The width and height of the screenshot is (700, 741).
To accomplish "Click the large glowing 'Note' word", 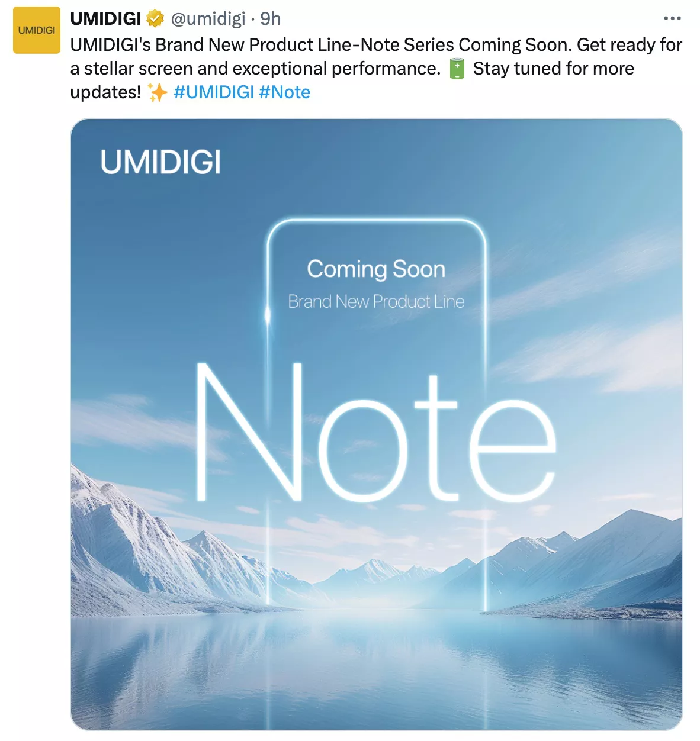I will coord(375,432).
